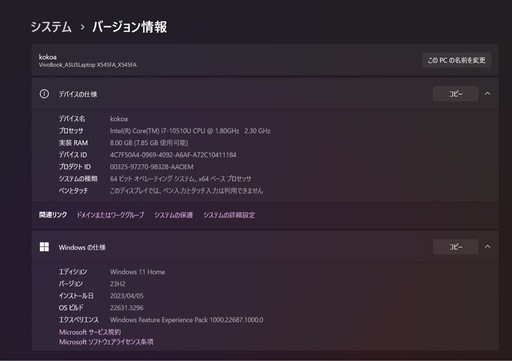Viewport: 512px width, 361px height.
Task: Click the エクスペリエンス label
Action: coord(79,320)
